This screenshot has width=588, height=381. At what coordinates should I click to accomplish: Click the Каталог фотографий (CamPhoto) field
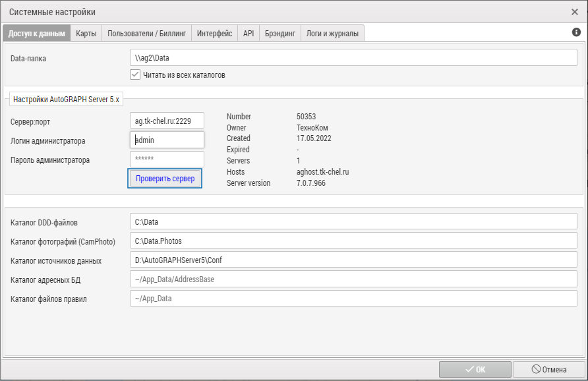pos(353,241)
